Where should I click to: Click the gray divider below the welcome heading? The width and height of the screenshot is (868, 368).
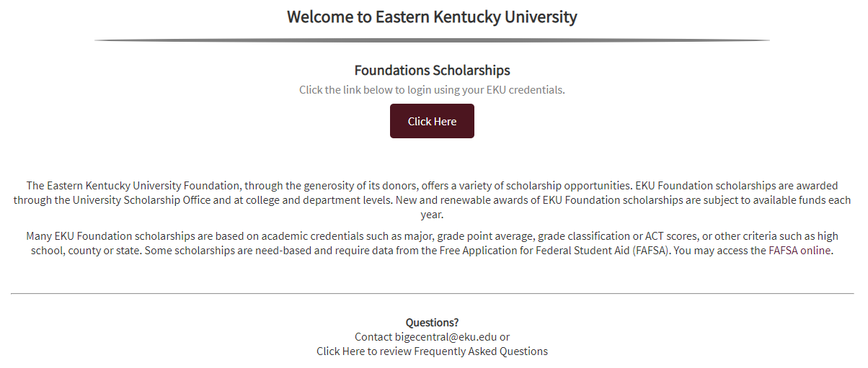432,40
